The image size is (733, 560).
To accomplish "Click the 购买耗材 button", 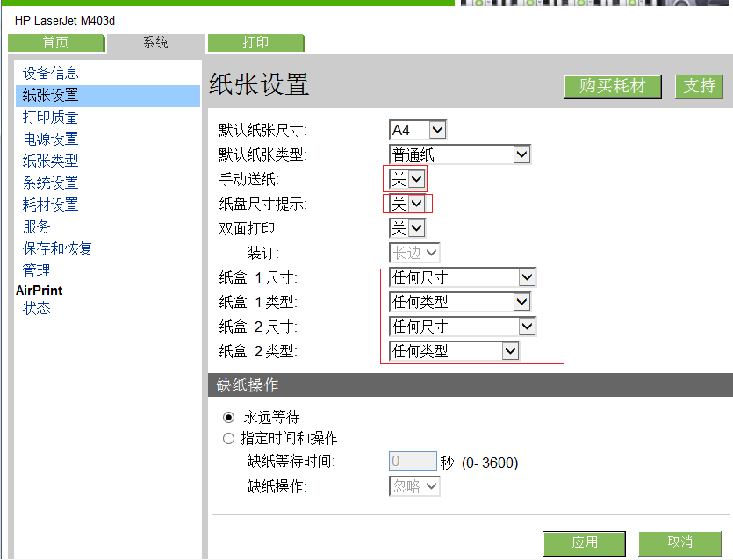I will click(612, 86).
